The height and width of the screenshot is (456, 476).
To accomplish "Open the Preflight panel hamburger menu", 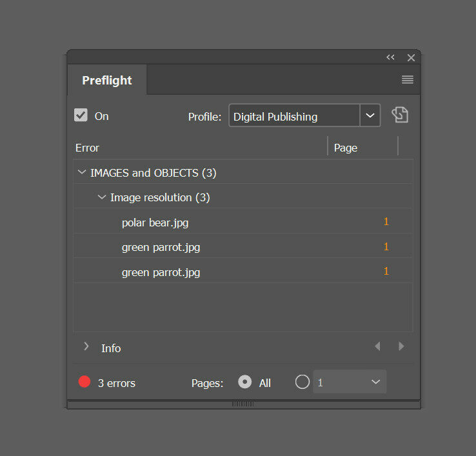I will pyautogui.click(x=407, y=80).
